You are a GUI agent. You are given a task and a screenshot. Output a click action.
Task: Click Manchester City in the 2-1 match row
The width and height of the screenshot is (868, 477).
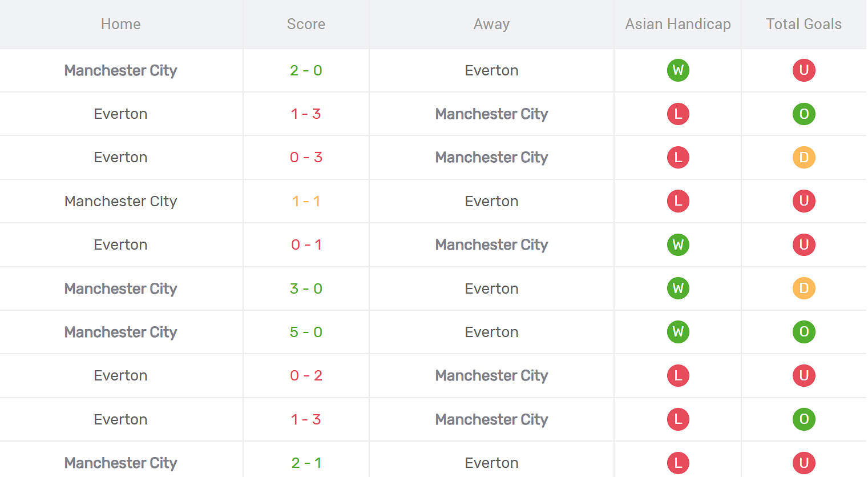[x=120, y=463]
